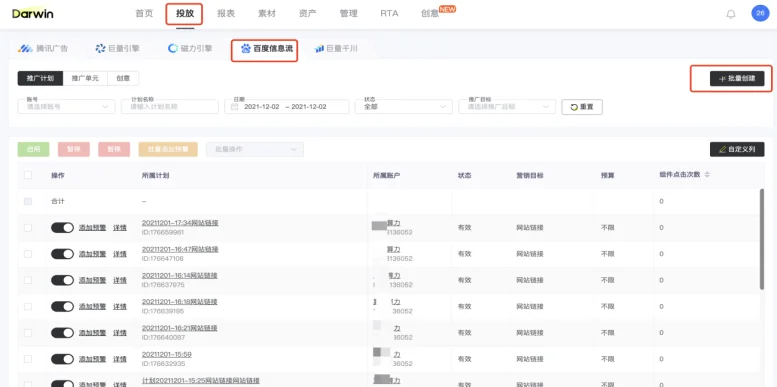Open the date range picker 2021-12-02
The width and height of the screenshot is (777, 387).
pos(286,107)
